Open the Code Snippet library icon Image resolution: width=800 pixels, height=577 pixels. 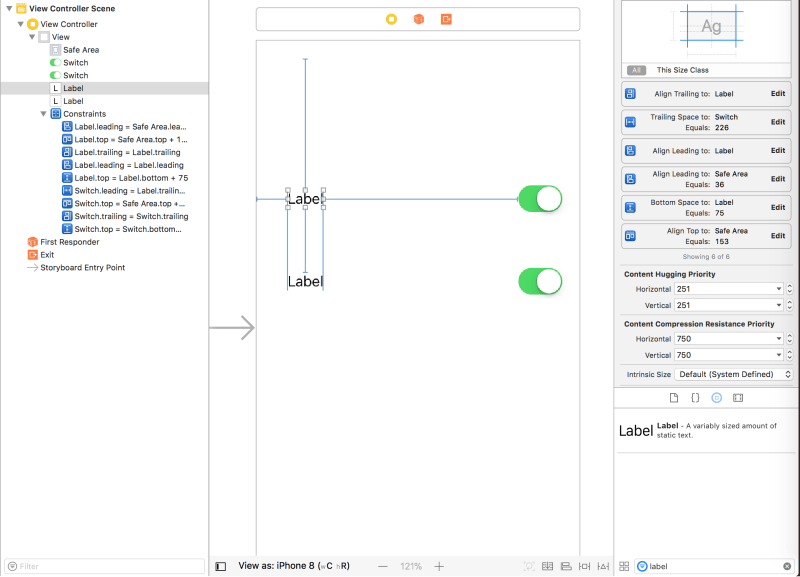(696, 397)
